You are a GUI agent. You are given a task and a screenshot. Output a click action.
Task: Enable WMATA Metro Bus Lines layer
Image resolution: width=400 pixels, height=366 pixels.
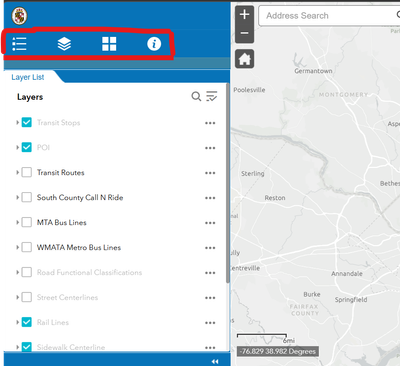tap(27, 247)
